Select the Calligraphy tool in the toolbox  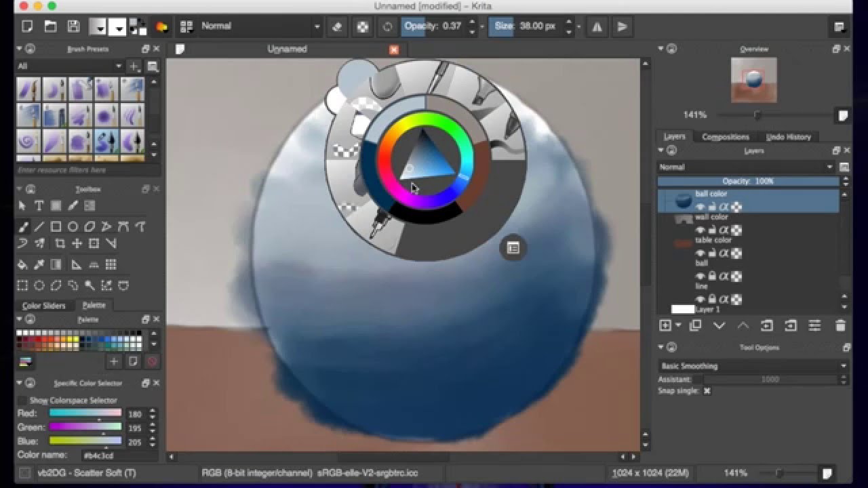(73, 206)
